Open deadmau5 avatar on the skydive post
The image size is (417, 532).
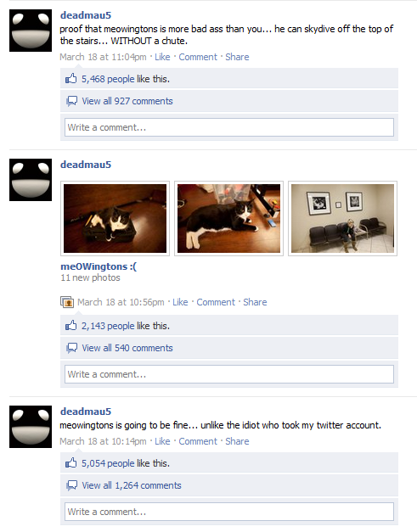(x=31, y=31)
